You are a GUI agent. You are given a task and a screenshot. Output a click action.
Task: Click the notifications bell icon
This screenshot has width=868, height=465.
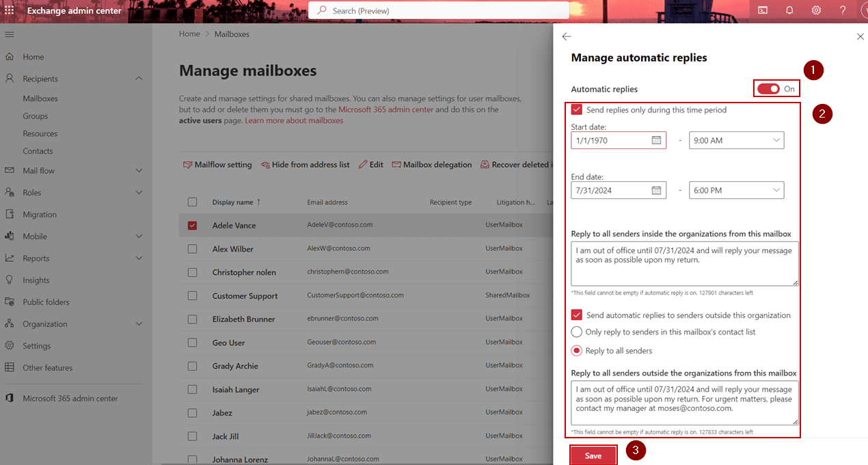click(789, 10)
